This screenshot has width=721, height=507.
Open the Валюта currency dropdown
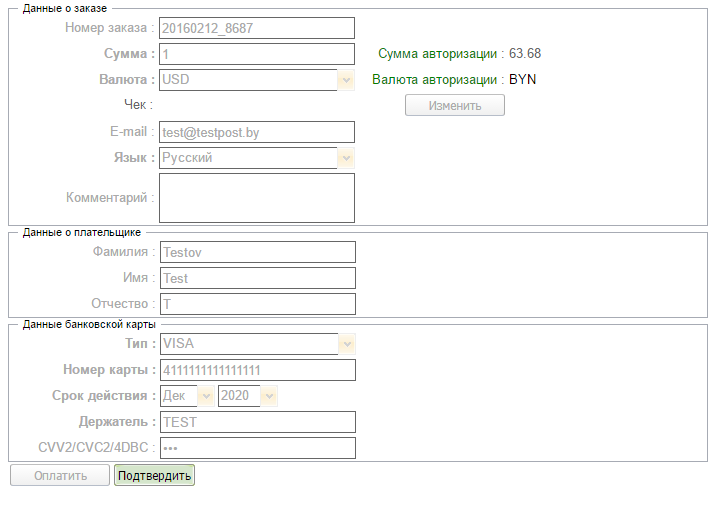257,80
